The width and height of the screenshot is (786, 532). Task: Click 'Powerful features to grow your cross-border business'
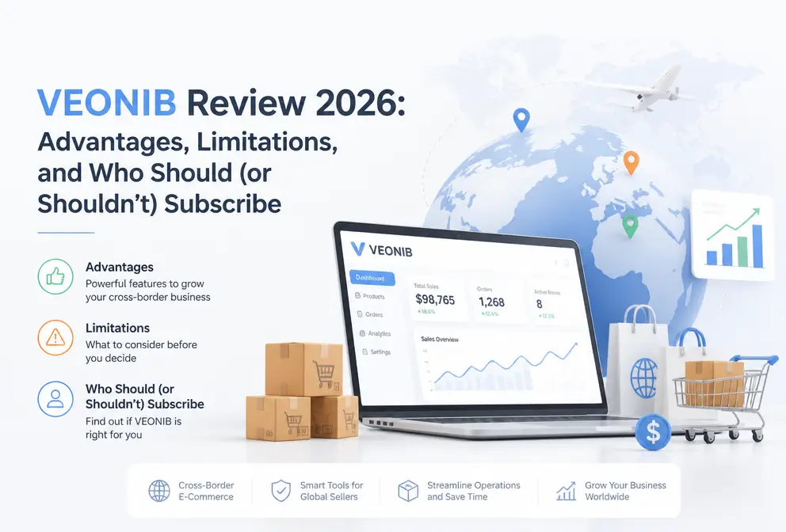(148, 290)
